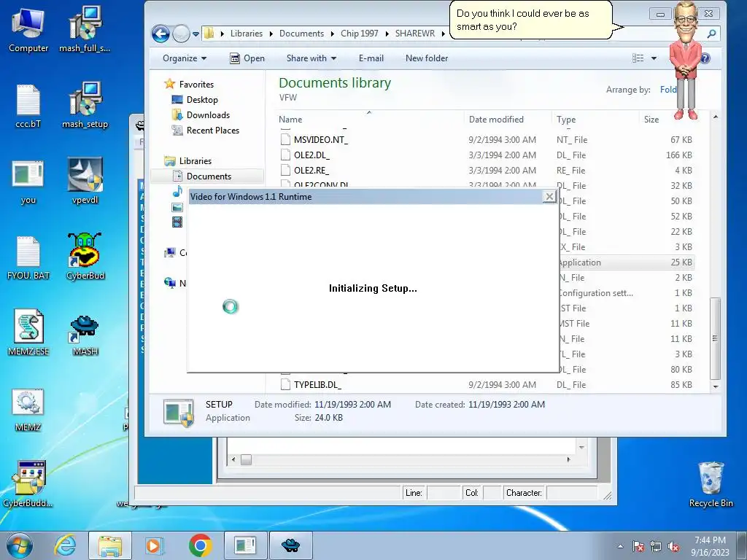This screenshot has height=560, width=747.
Task: Launch Internet Explorer from taskbar
Action: (65, 545)
